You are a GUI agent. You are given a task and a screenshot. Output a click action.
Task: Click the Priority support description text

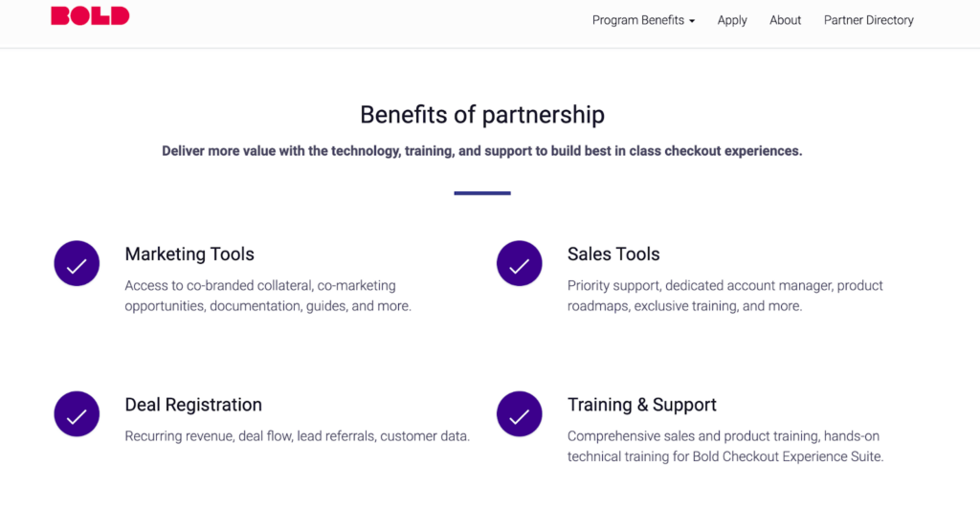(x=725, y=296)
